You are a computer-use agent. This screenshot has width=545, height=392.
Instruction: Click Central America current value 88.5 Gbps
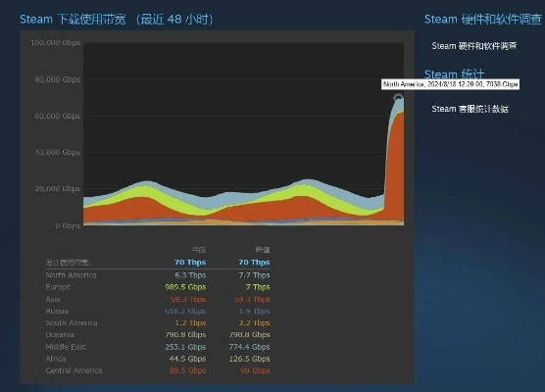coord(187,370)
